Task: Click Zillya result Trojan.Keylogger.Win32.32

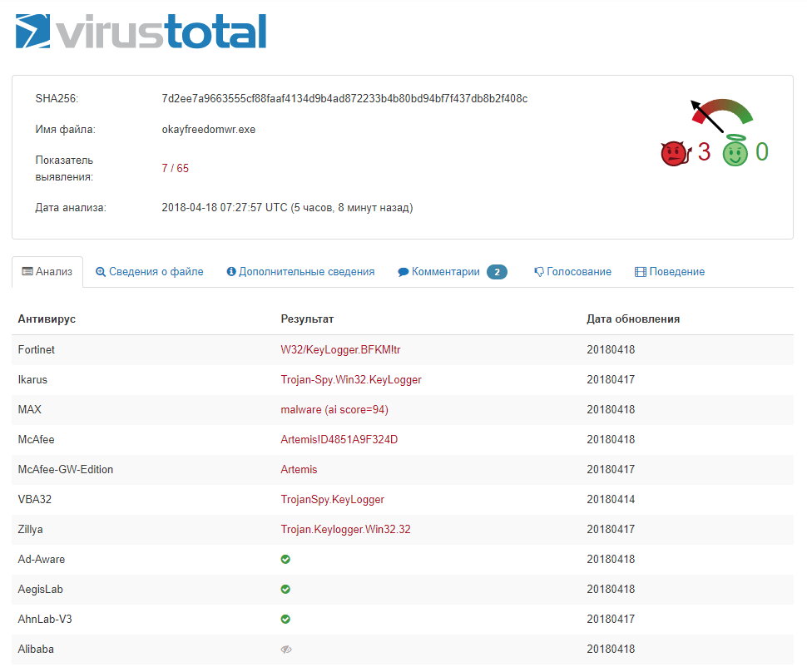Action: pos(346,530)
